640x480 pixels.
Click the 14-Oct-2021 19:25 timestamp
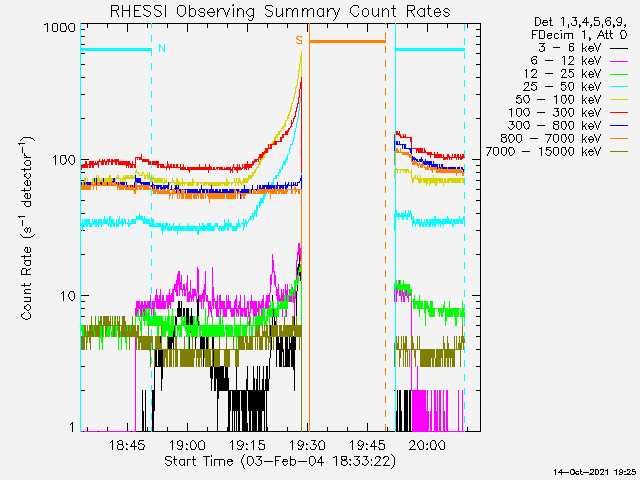tap(595, 472)
